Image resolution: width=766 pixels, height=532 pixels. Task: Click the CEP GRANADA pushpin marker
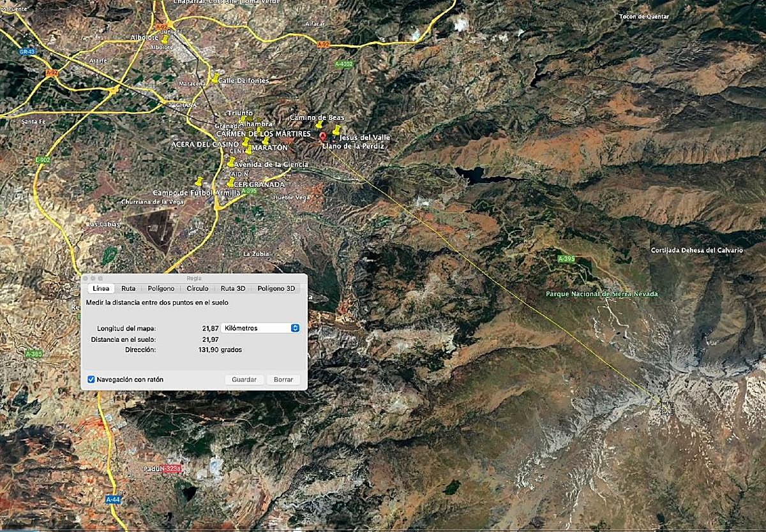(x=230, y=183)
